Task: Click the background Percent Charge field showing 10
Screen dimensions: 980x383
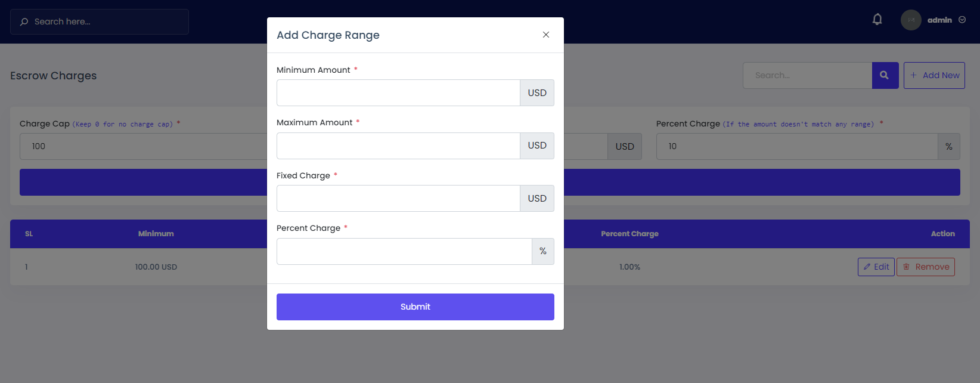Action: [796, 146]
